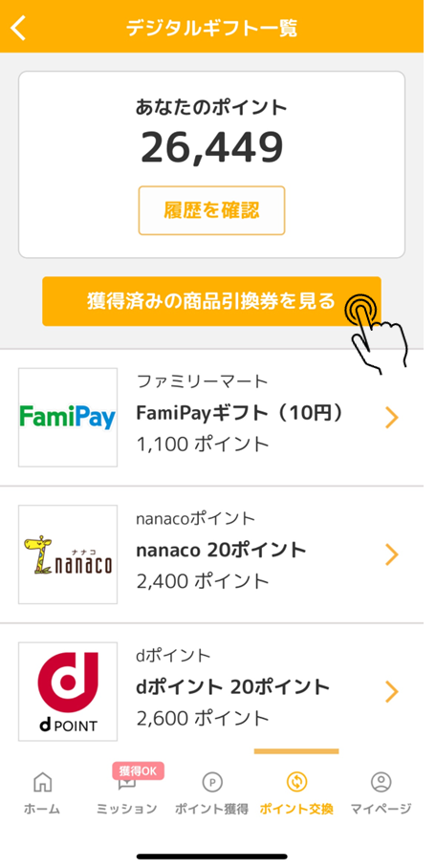This screenshot has width=436, height=868.
Task: Select the ポイント交換 exchange icon
Action: coord(297,782)
